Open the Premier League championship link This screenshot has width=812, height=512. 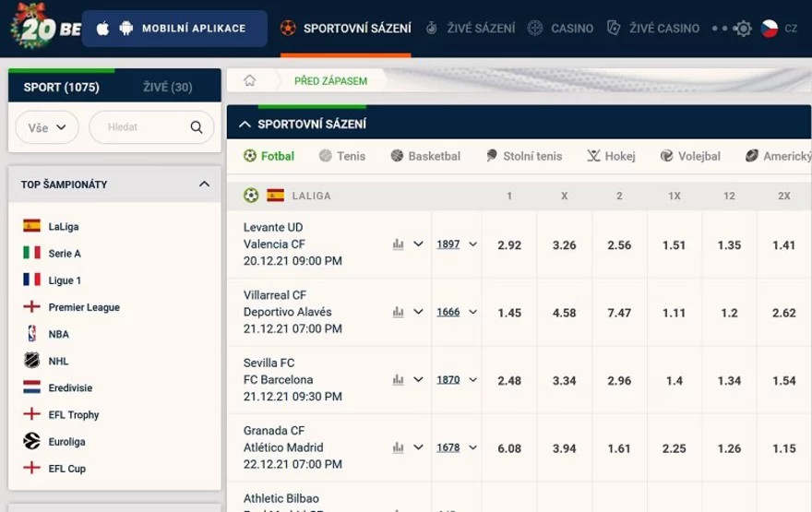[x=84, y=307]
